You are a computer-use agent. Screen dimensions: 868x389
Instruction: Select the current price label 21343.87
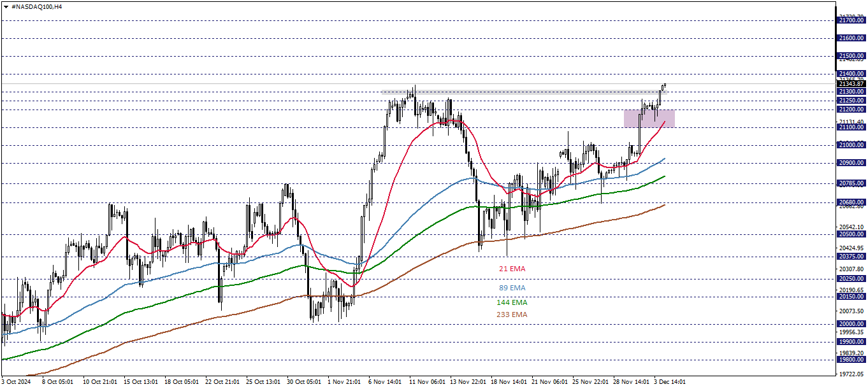coord(851,84)
